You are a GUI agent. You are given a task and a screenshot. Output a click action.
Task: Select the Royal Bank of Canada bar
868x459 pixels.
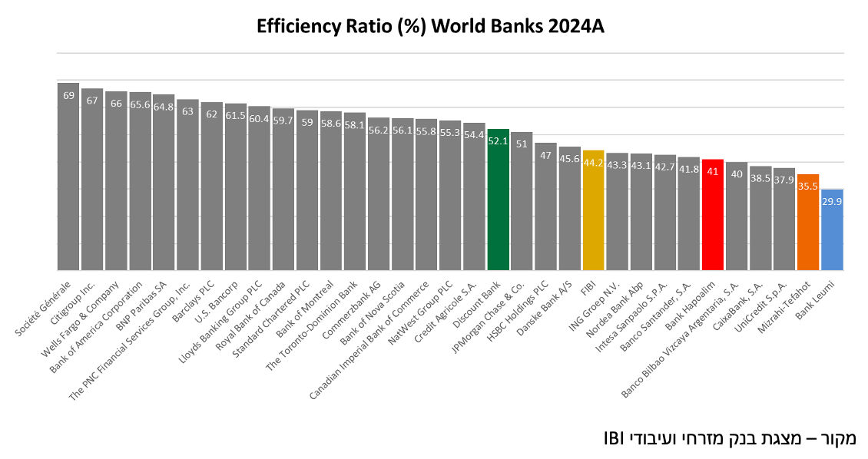click(x=283, y=190)
